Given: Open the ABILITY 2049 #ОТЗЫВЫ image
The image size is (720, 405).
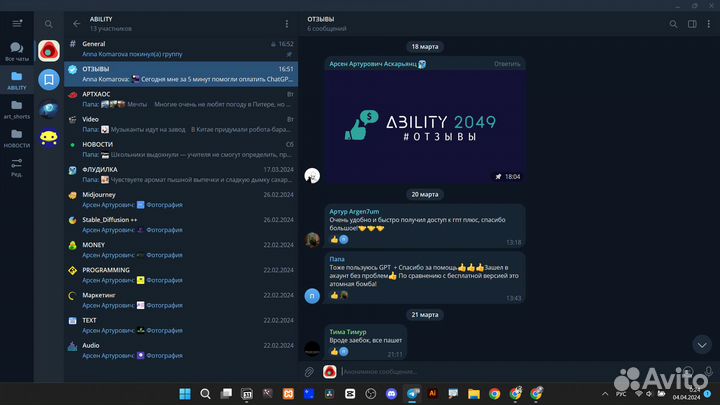Looking at the screenshot, I should (425, 126).
